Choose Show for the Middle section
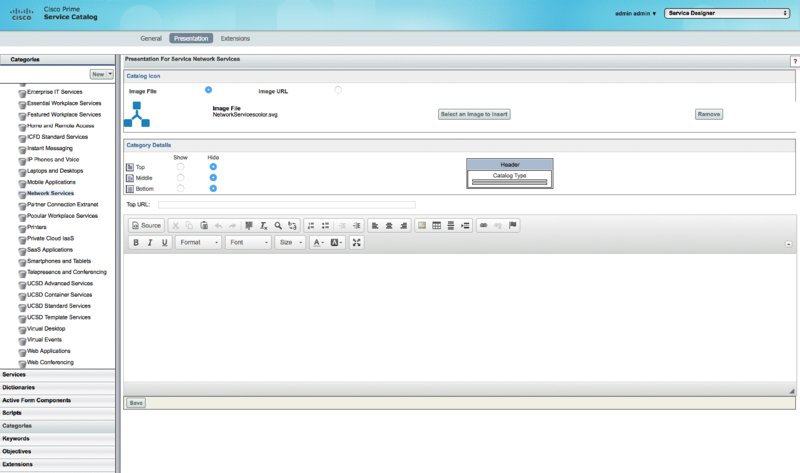Screen dimensions: 800x473 180,178
